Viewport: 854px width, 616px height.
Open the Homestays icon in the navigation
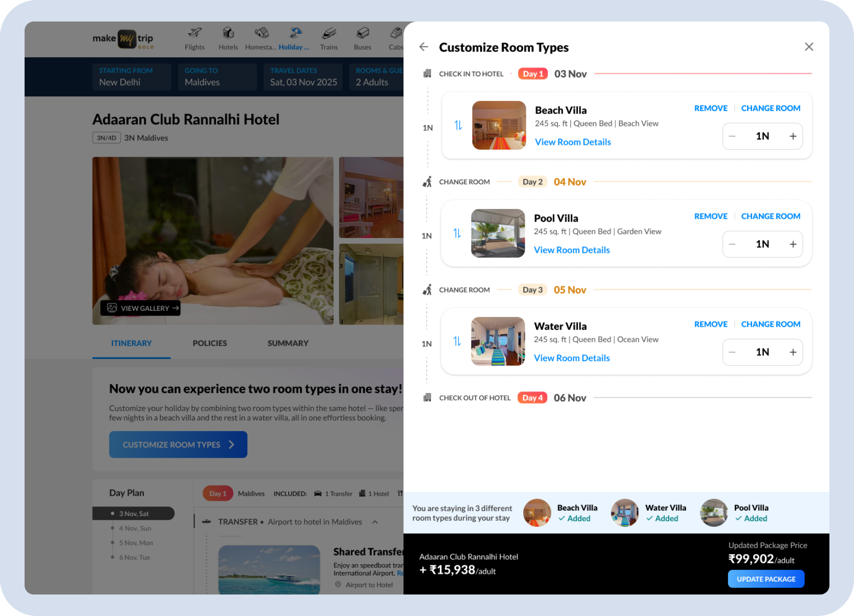(262, 33)
